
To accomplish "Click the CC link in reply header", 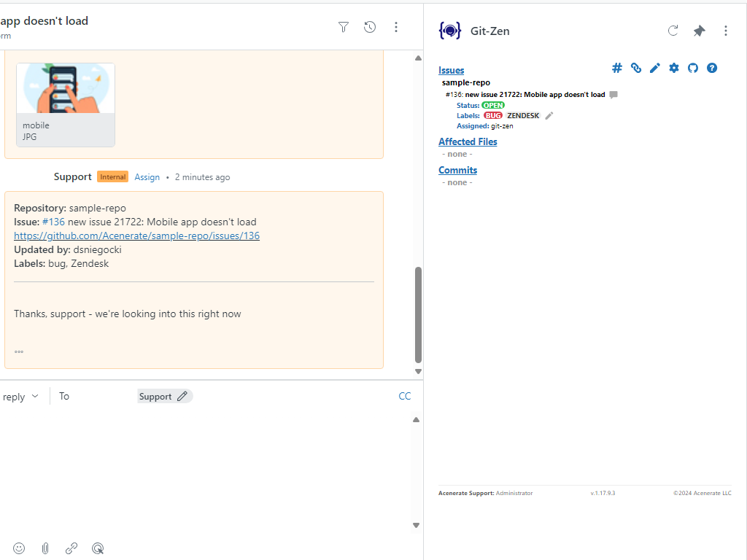I will (404, 396).
